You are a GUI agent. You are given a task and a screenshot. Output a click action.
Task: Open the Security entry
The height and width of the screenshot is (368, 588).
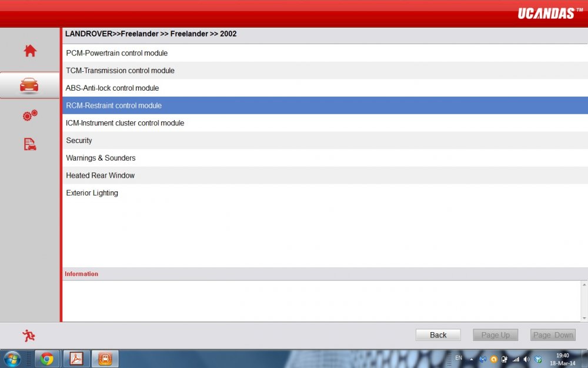[325, 140]
